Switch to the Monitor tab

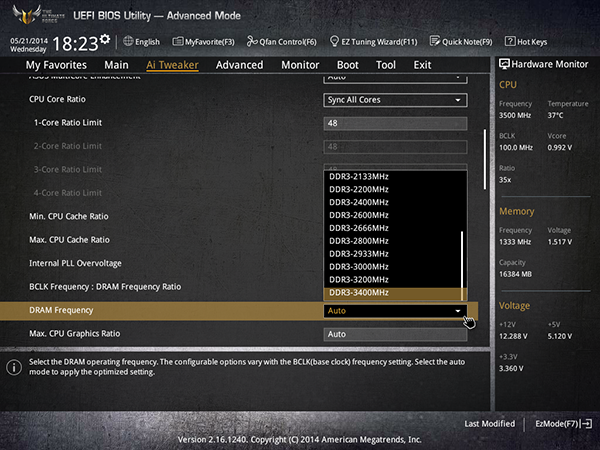[x=300, y=65]
